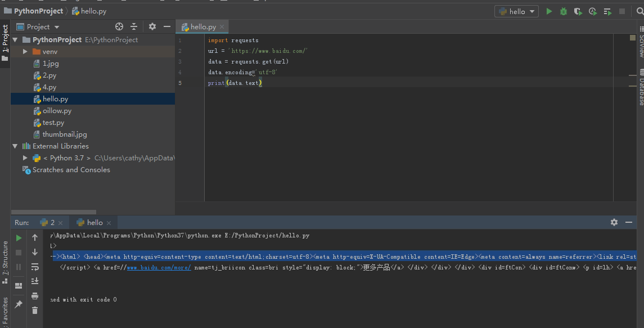Click the concurrency diagram run icon
The image size is (644, 328).
[607, 11]
